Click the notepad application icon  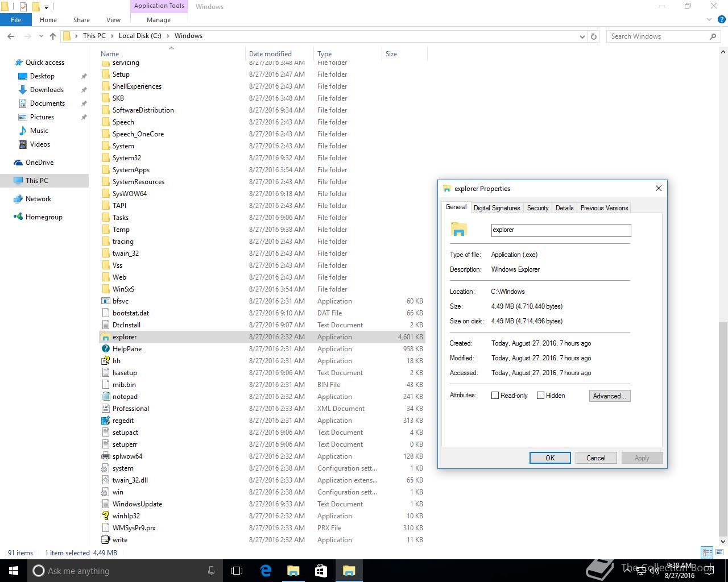(x=105, y=397)
